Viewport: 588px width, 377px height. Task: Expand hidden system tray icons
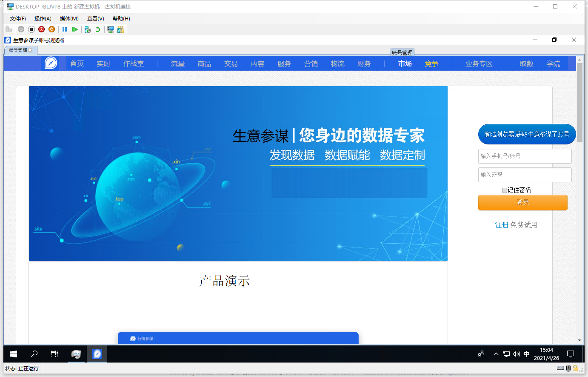point(496,354)
